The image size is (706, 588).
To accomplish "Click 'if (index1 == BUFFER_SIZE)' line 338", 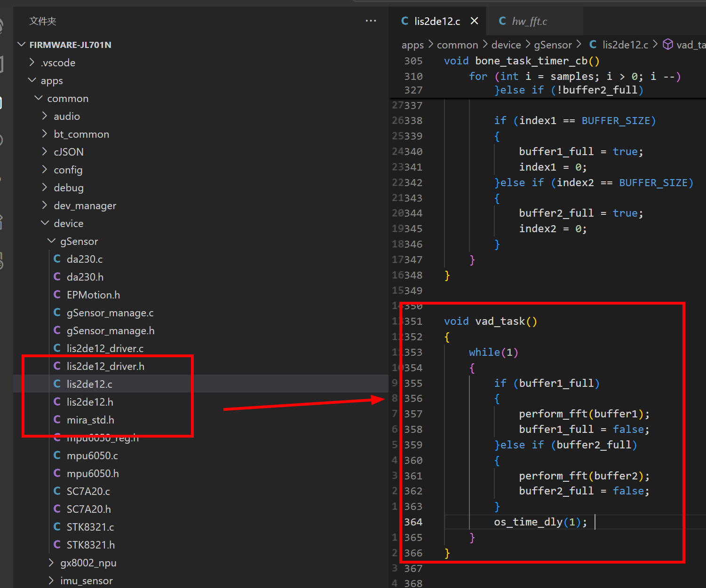I will tap(575, 121).
